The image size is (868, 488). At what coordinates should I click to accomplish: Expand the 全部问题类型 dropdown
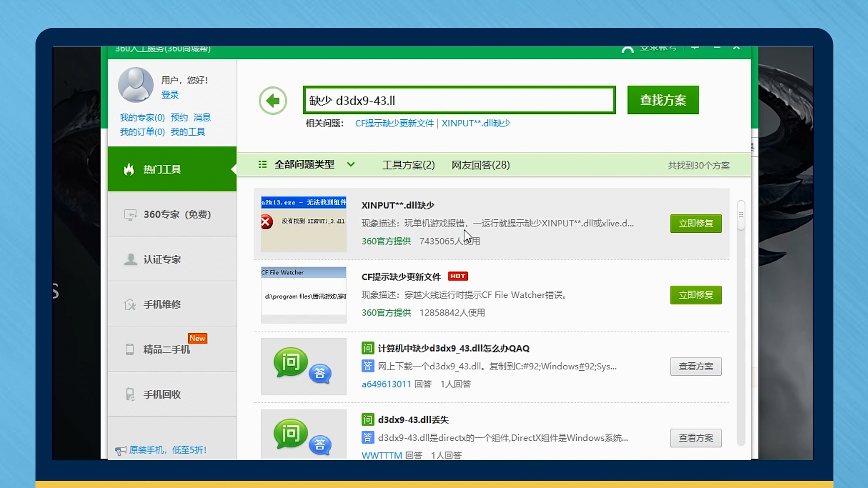(x=351, y=164)
